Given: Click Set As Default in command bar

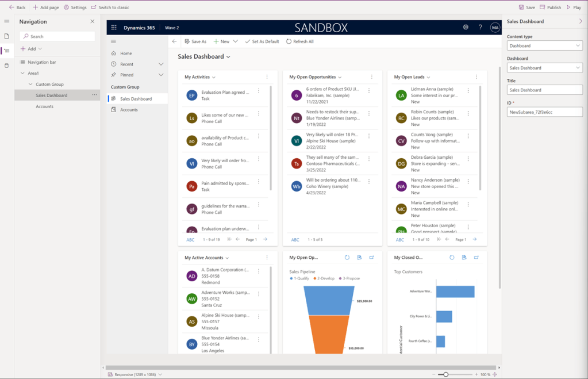Looking at the screenshot, I should (262, 41).
